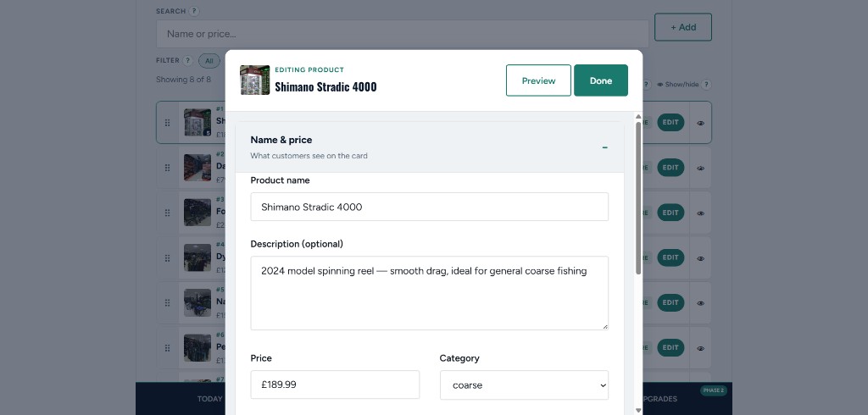Screen dimensions: 868x415
Task: Click the Description text area
Action: click(x=429, y=293)
